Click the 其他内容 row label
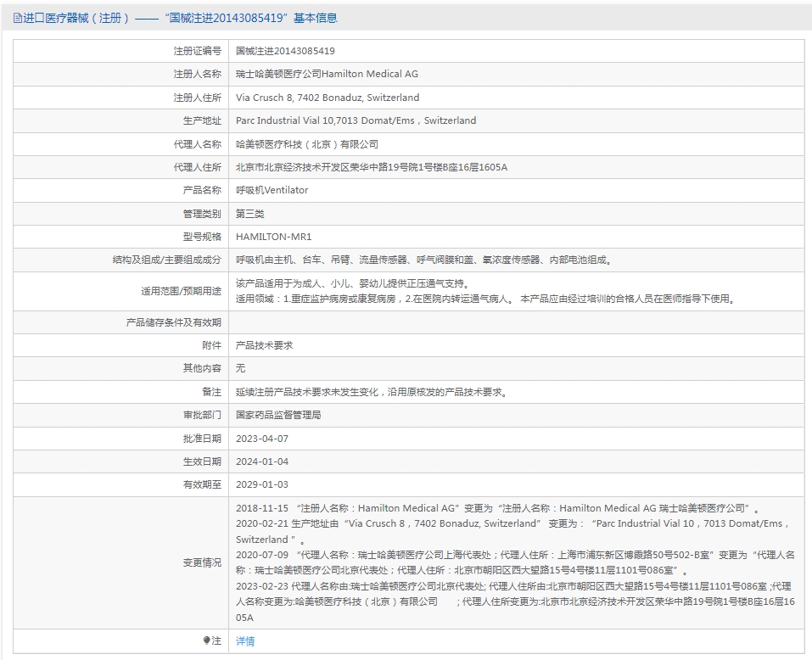This screenshot has width=812, height=660. click(202, 368)
